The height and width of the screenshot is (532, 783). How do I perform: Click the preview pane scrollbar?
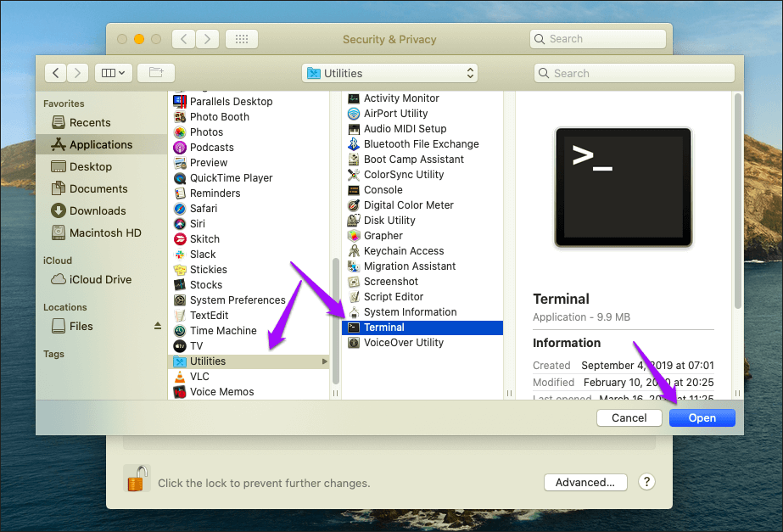(x=738, y=201)
